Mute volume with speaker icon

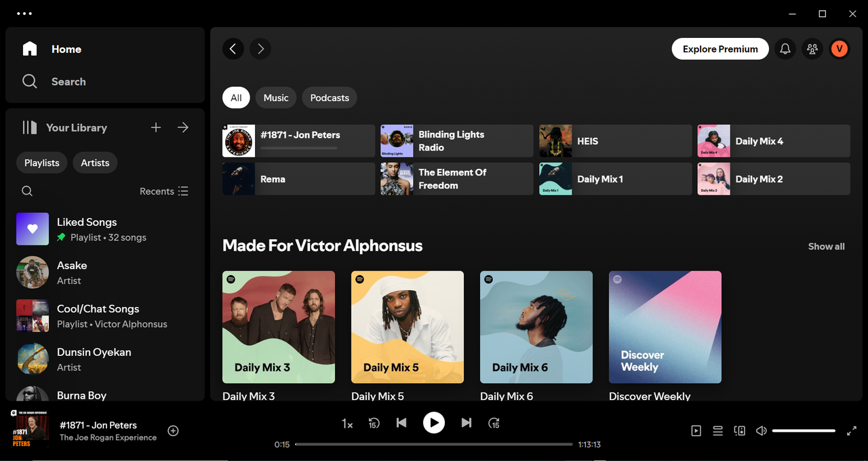[x=762, y=430]
